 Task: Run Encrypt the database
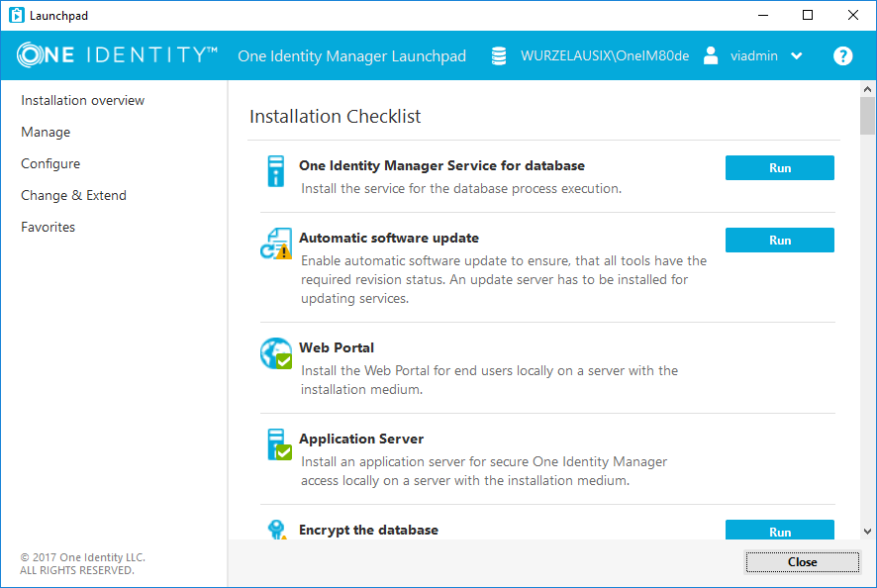[780, 530]
